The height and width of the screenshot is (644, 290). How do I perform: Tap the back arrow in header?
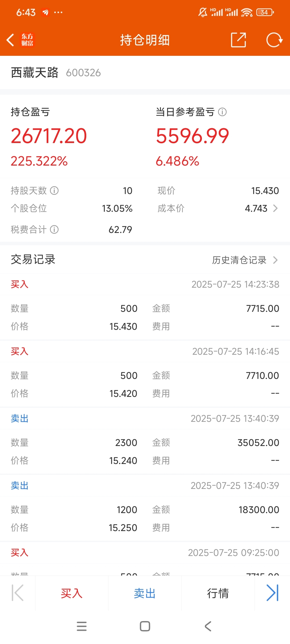click(10, 40)
